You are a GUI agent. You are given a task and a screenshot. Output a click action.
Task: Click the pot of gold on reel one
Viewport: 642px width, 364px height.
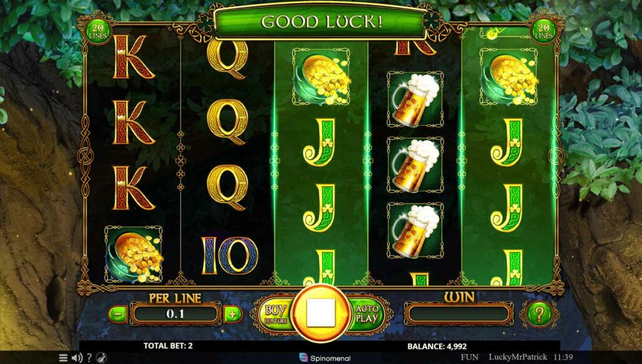(134, 255)
